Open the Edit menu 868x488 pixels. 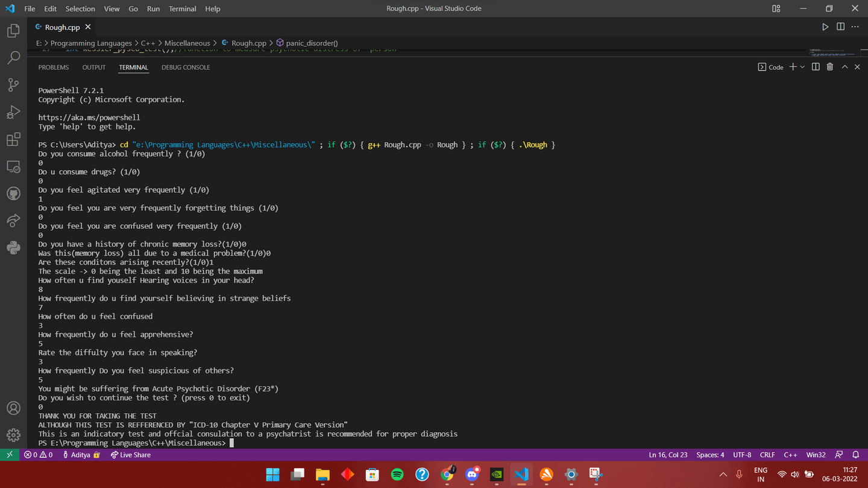51,8
